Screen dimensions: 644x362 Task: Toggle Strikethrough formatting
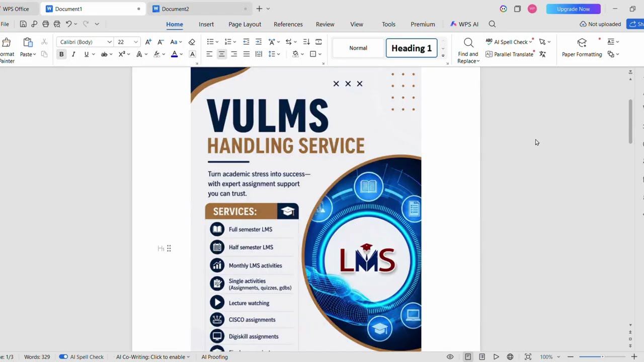104,54
